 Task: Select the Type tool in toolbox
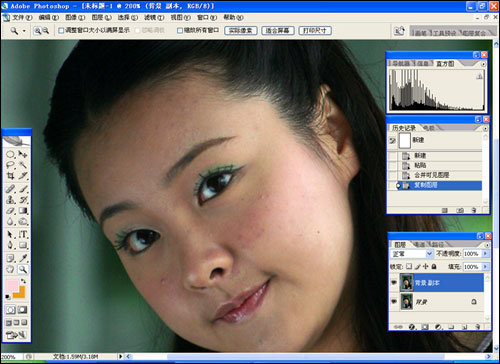click(23, 234)
